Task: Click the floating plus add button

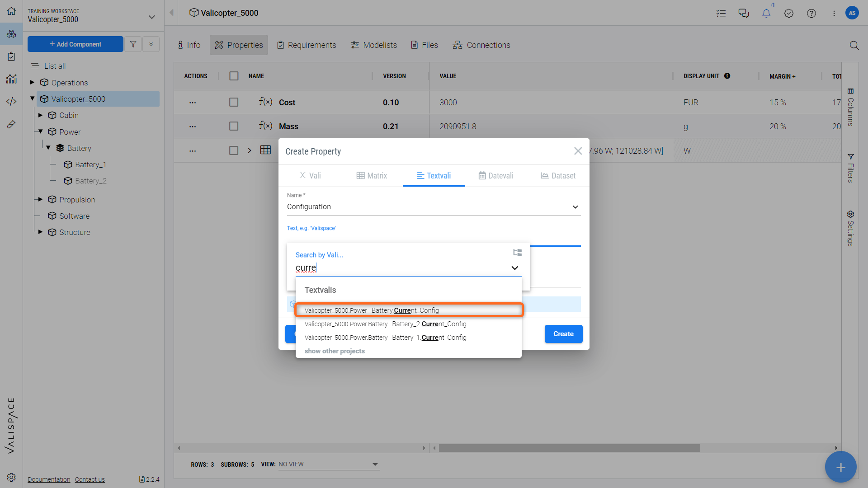Action: 840,467
